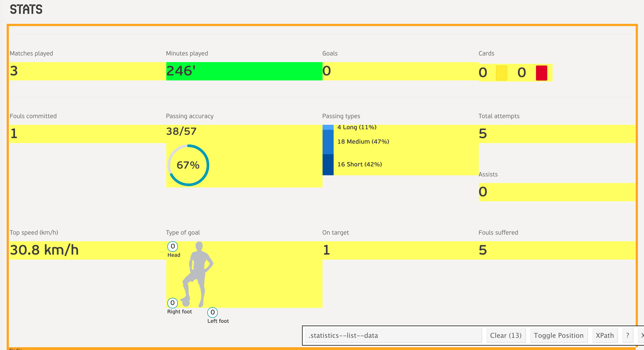The height and width of the screenshot is (350, 644).
Task: Click the STATS heading
Action: [x=26, y=9]
